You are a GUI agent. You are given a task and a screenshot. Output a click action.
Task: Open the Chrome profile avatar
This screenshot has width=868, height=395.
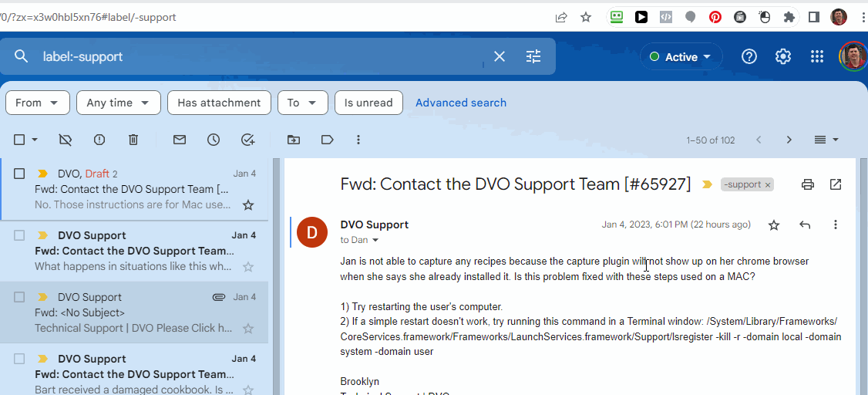pos(839,17)
